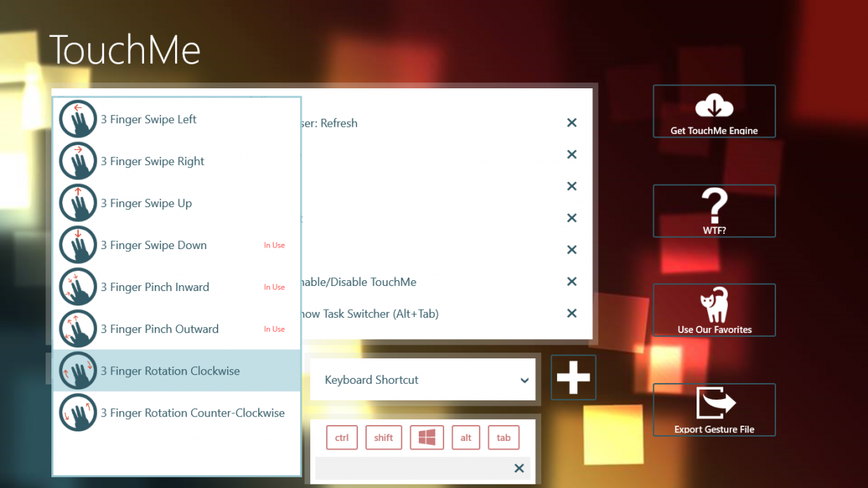Screen dimensions: 868x488
Task: Click the Enable/Disable TouchMe row text
Action: tap(359, 282)
